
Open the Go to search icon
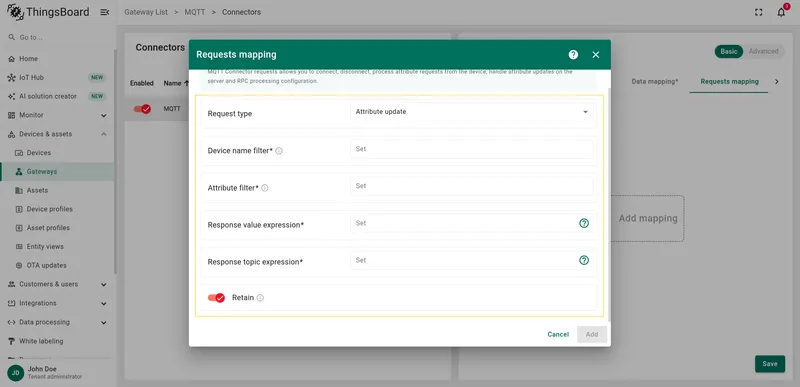[11, 37]
